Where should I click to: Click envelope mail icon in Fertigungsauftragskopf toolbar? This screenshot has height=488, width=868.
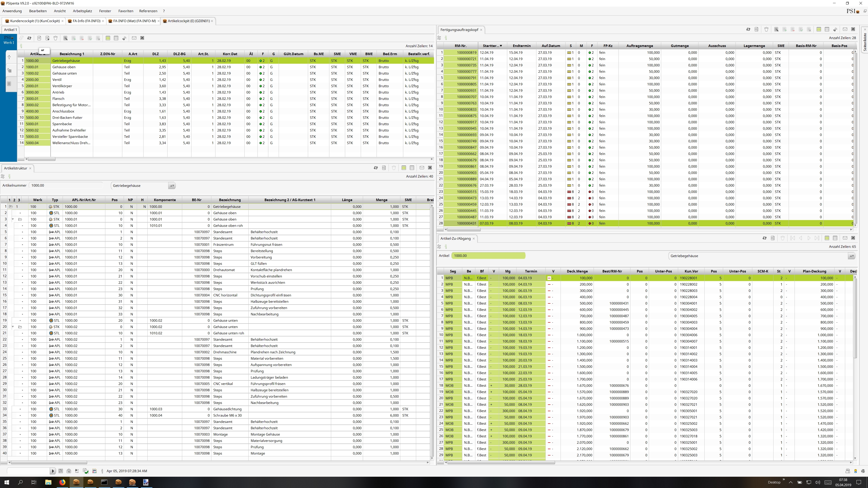click(845, 29)
